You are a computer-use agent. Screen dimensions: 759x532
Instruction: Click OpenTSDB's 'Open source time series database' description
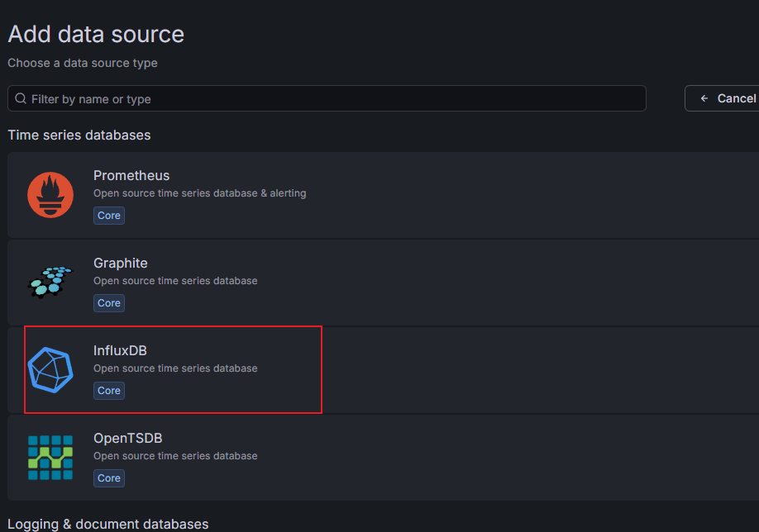175,455
